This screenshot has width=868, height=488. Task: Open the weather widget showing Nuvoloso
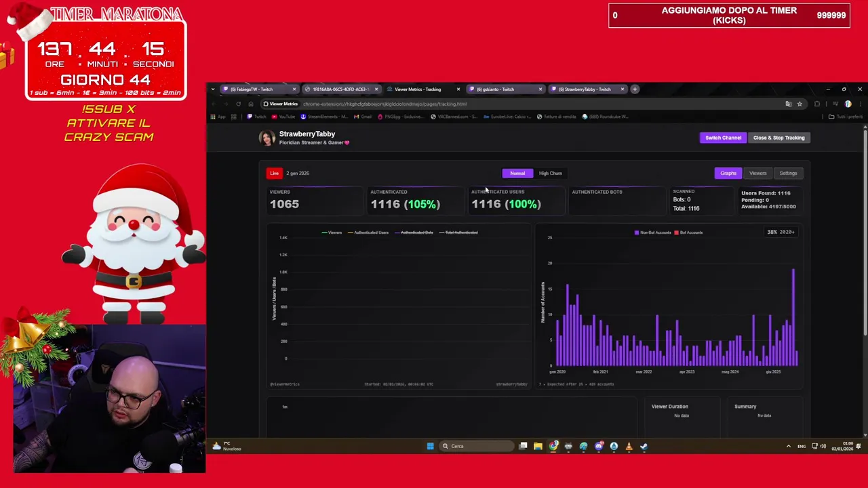tap(225, 446)
